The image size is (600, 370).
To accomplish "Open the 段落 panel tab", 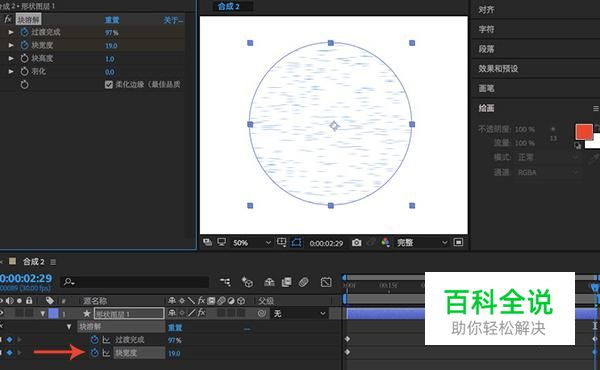I will click(486, 49).
